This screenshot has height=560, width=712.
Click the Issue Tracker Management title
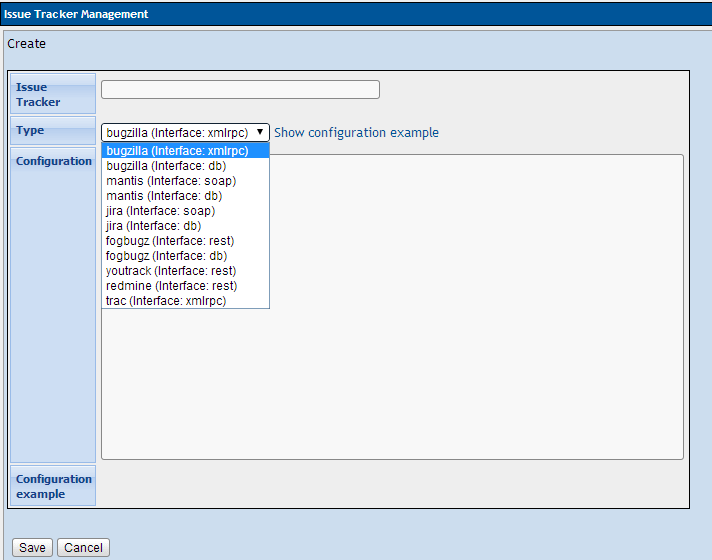point(76,14)
